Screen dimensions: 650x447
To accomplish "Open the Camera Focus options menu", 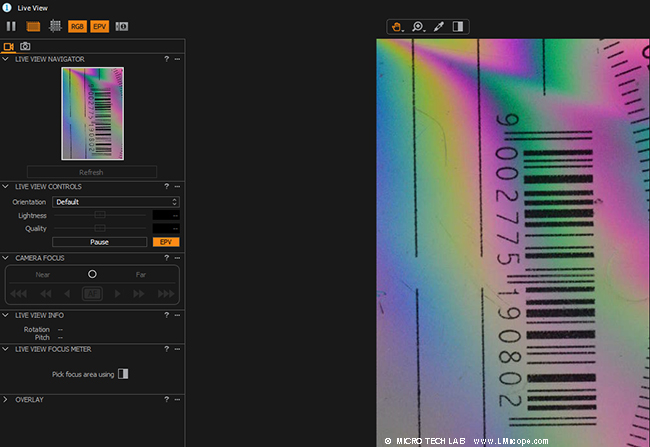I will tap(177, 258).
